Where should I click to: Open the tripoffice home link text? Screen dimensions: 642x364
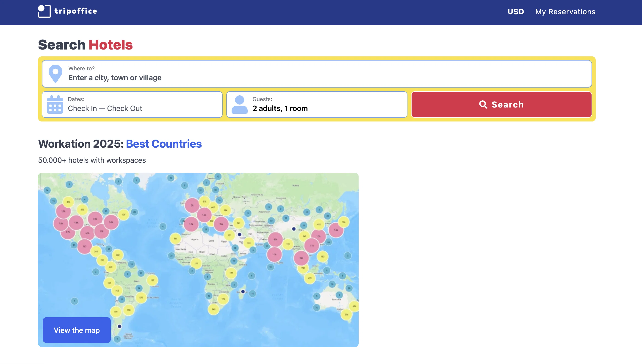pos(76,11)
